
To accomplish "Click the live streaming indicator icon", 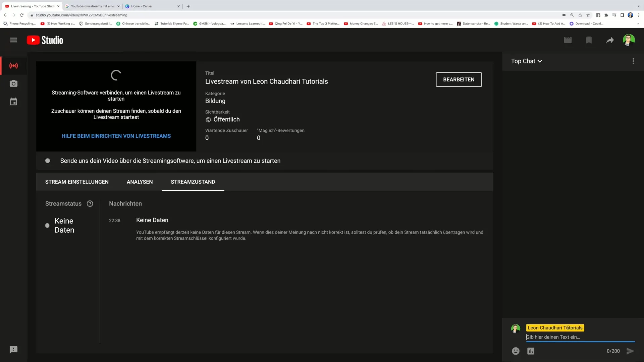I will 14,65.
